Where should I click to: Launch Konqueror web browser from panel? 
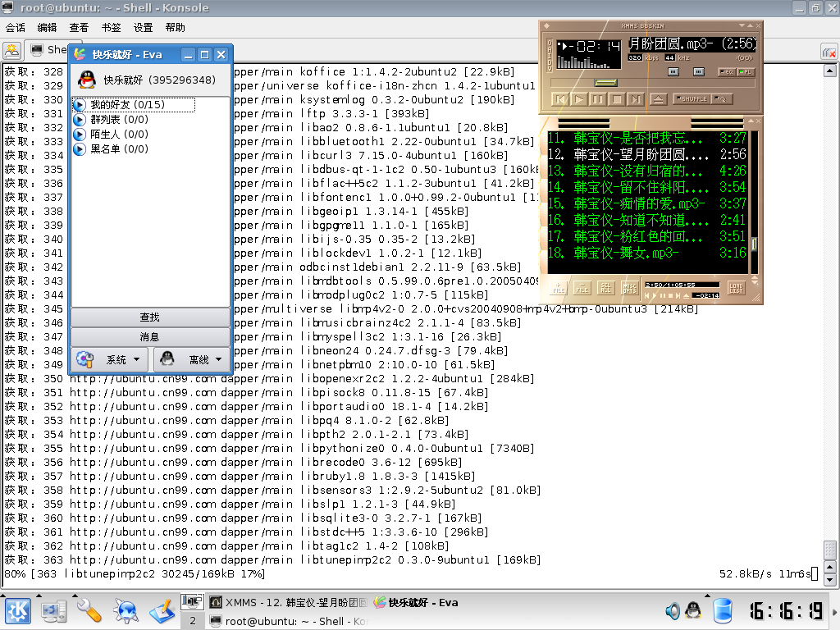[x=126, y=611]
